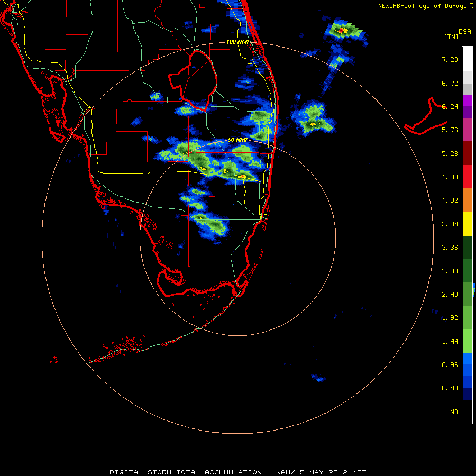Click the 100 NMI range ring label
The height and width of the screenshot is (476, 476).
(237, 42)
